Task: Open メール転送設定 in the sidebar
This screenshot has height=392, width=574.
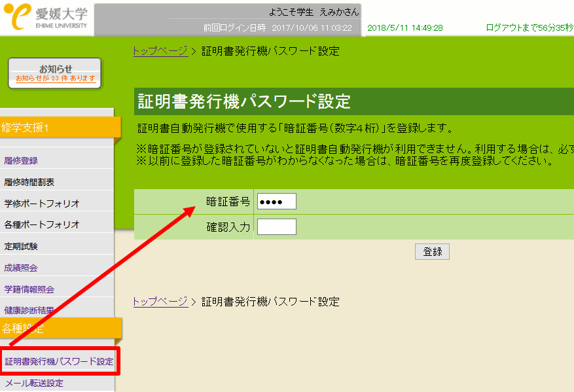Action: (34, 383)
